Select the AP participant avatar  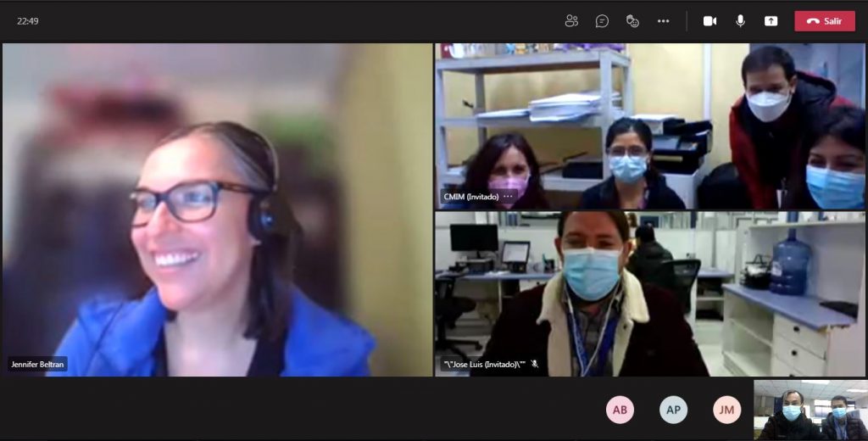[x=673, y=410]
